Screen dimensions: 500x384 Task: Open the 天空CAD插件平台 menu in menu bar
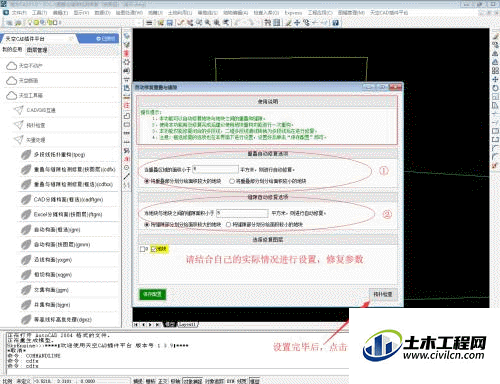(389, 12)
